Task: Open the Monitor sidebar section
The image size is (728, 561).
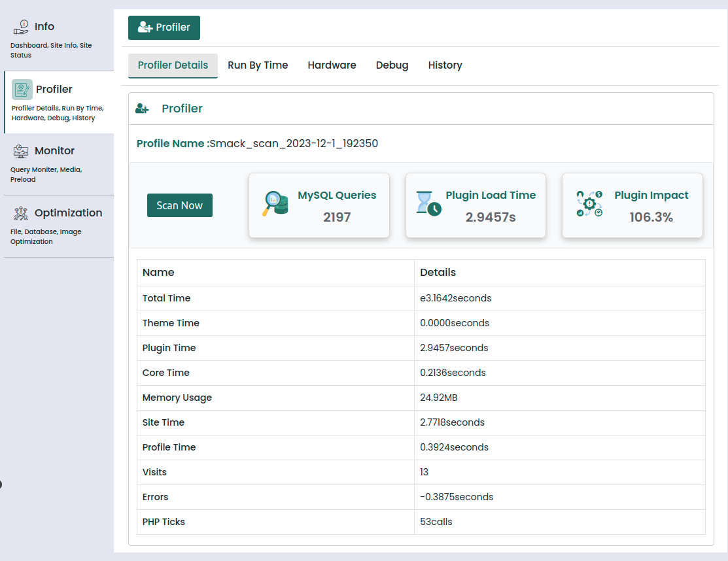Action: (x=58, y=164)
